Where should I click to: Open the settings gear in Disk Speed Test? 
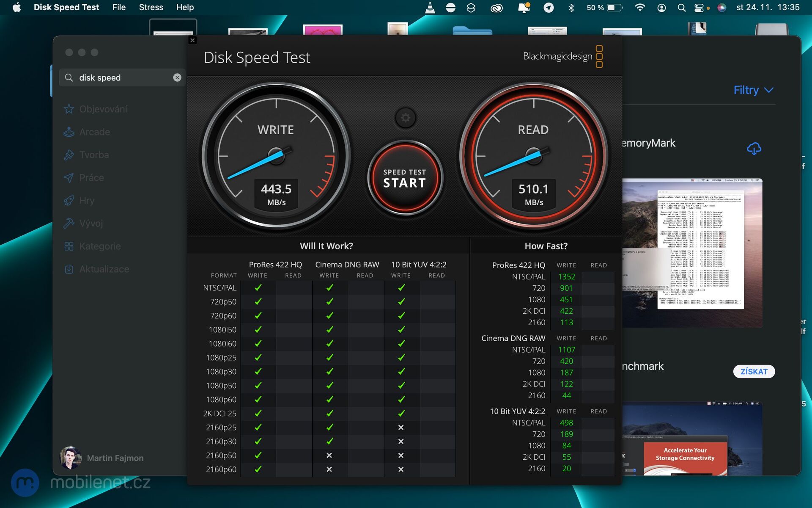point(405,118)
